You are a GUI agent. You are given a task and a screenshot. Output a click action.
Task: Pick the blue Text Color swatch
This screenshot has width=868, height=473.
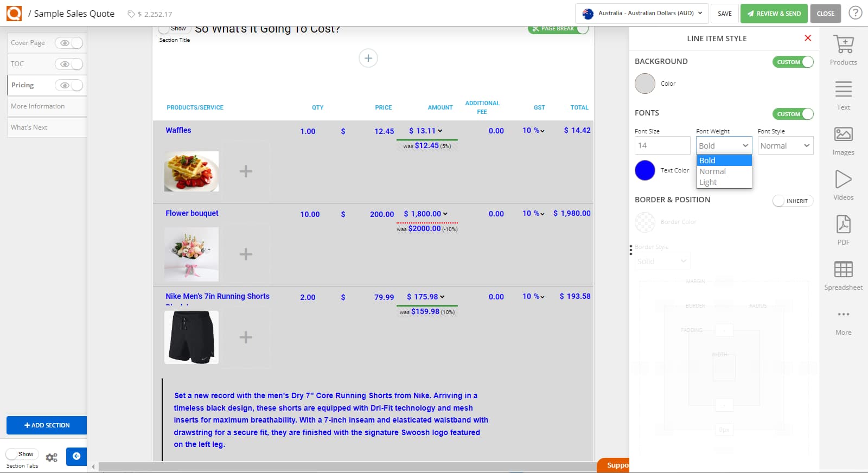[x=645, y=170]
